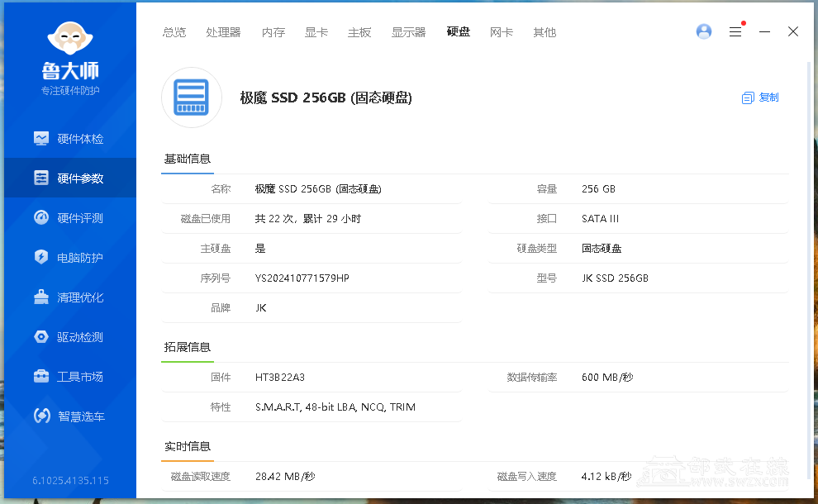Click the 硬盘类型 value 固态硬盘
Viewport: 818px width, 504px height.
pos(602,249)
